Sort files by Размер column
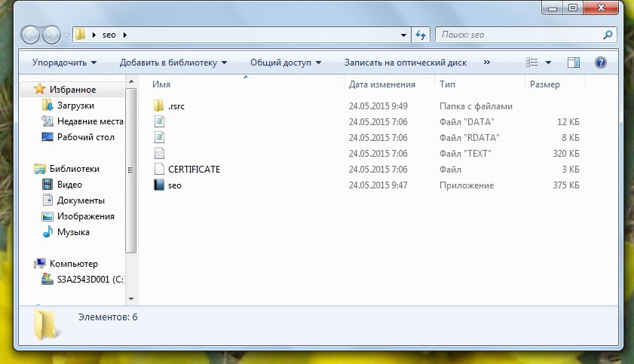The width and height of the screenshot is (634, 364). pyautogui.click(x=544, y=84)
